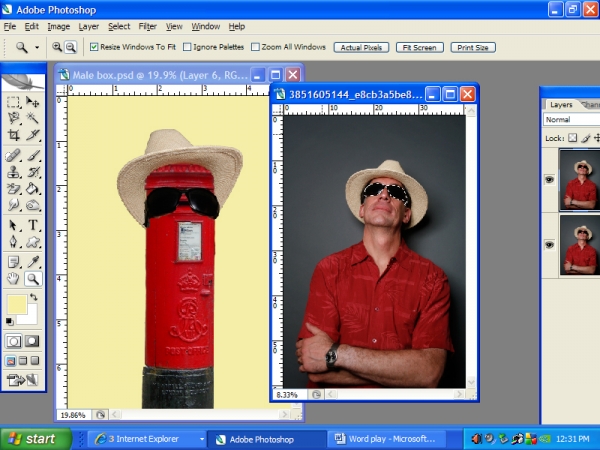Click Zoom In icon in options bar

[x=57, y=47]
